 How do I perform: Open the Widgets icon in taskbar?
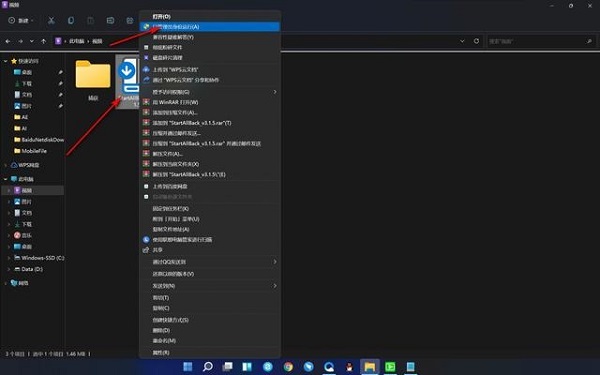pyautogui.click(x=247, y=367)
